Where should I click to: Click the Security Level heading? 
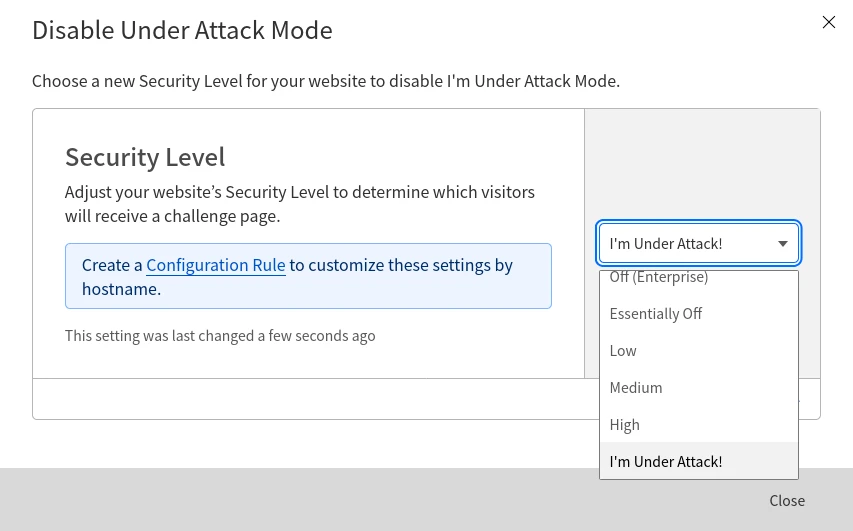145,157
